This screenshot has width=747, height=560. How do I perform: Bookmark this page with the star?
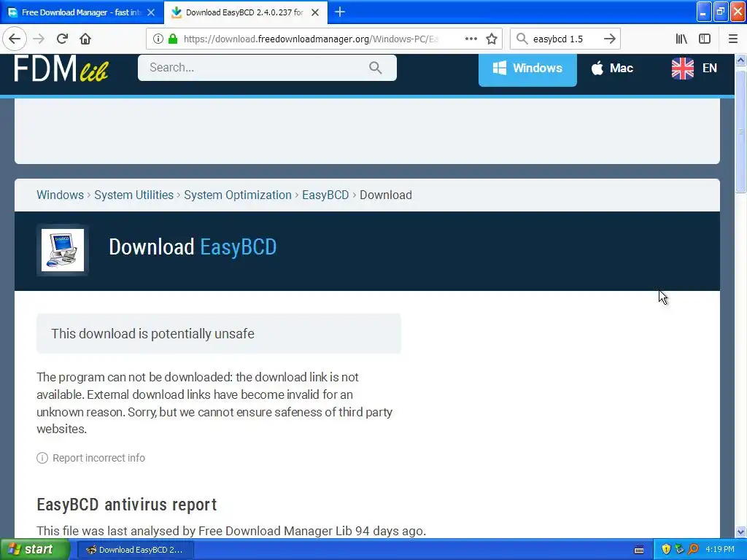492,39
